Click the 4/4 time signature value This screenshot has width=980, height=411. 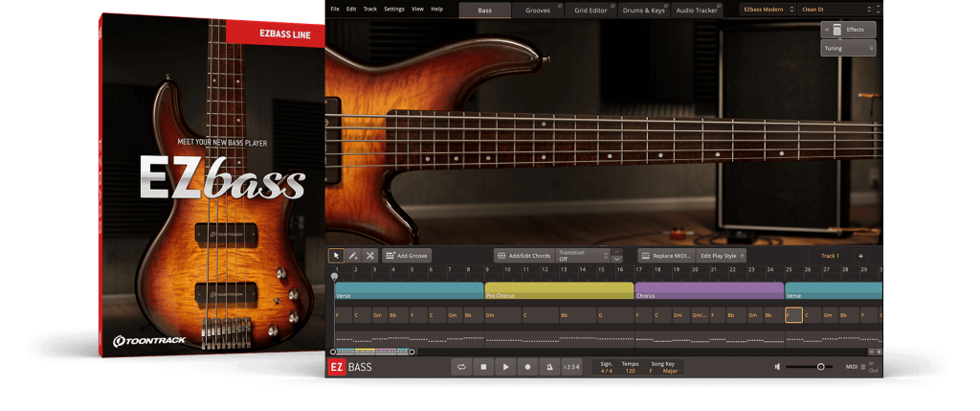606,371
